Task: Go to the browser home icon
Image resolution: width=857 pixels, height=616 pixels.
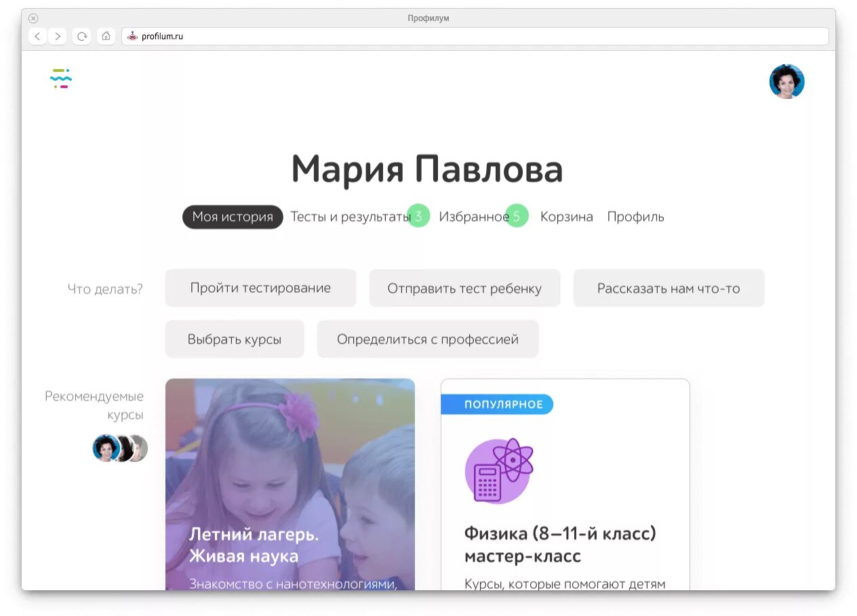Action: point(106,37)
